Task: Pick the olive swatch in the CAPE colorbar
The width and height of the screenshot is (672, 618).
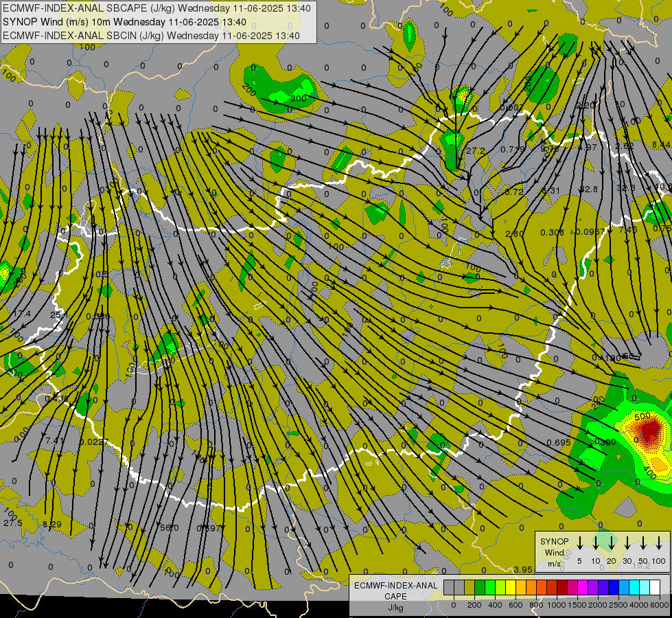Action: tap(470, 588)
